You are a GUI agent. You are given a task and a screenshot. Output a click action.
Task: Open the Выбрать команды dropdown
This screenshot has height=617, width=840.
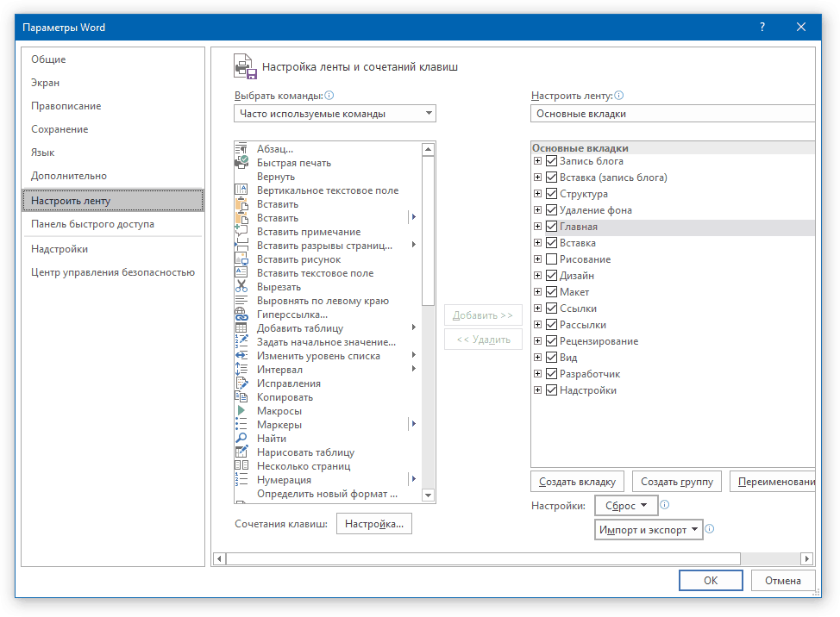coord(335,114)
